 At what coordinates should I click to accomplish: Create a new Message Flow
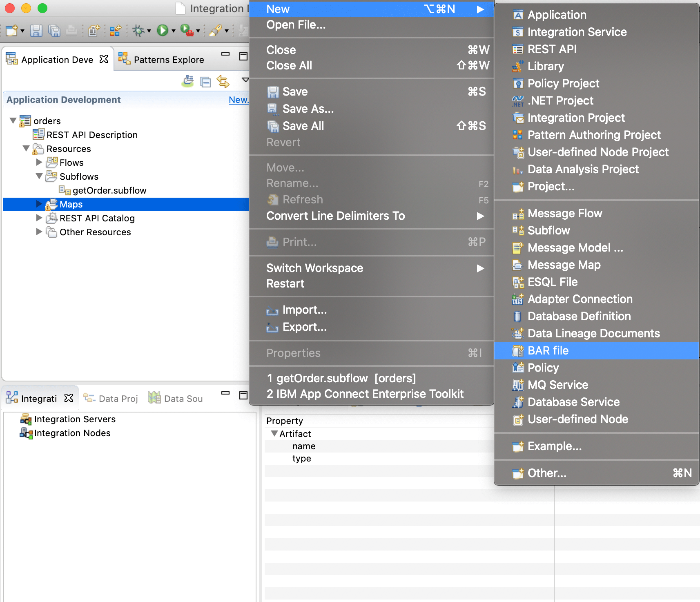pos(597,214)
